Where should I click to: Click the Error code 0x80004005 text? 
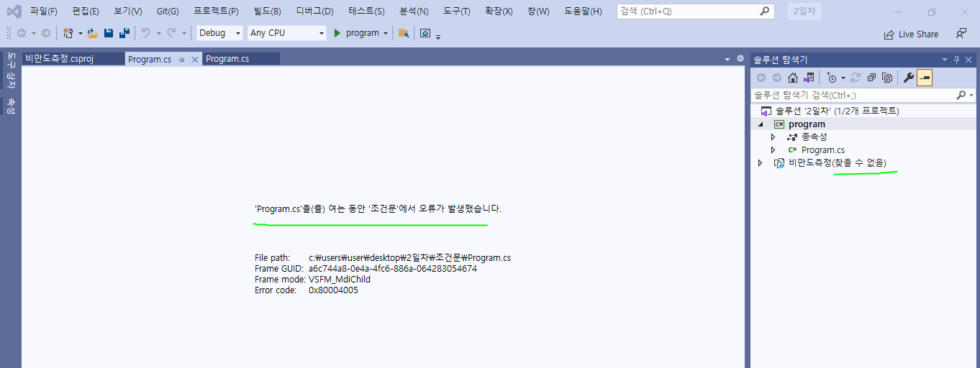pyautogui.click(x=307, y=290)
